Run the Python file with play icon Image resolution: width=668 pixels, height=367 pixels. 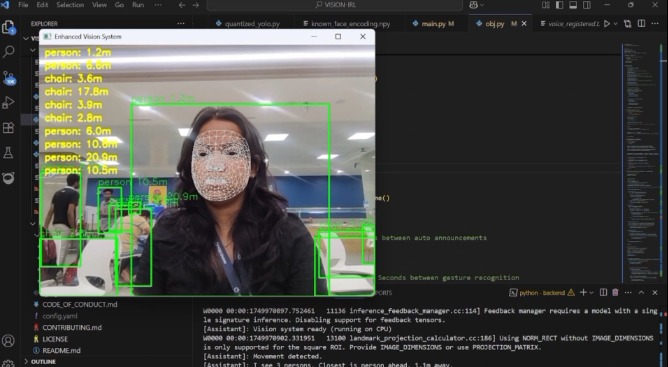(607, 24)
